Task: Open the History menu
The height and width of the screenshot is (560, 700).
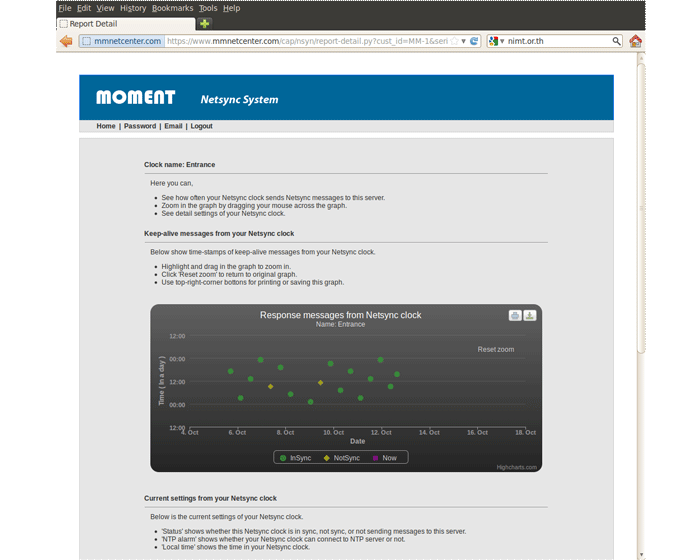Action: (133, 8)
